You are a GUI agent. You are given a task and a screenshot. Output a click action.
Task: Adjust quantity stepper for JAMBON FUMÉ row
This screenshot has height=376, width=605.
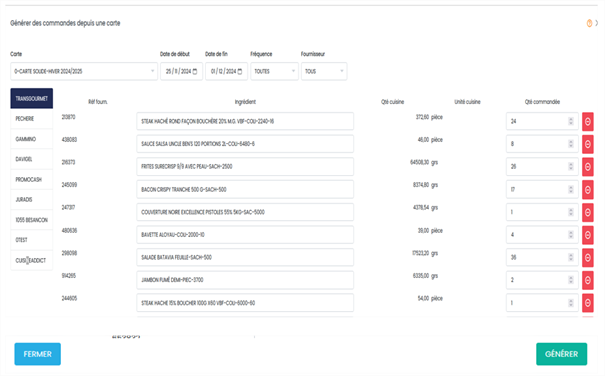coord(571,280)
